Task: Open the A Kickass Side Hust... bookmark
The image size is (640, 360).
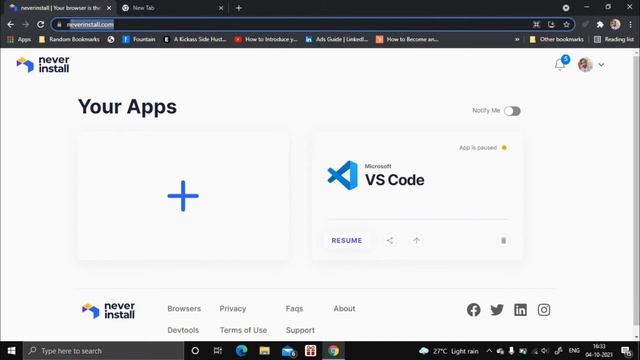Action: [x=195, y=40]
